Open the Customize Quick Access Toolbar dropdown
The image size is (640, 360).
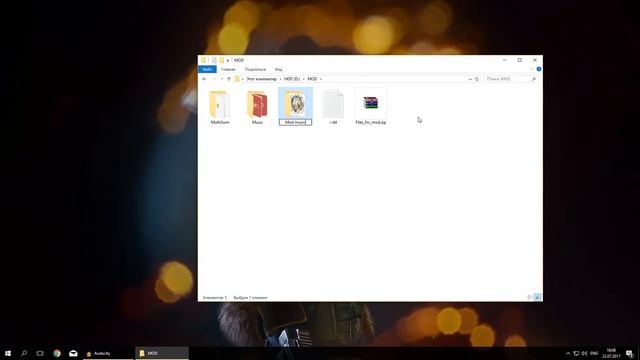coord(228,60)
